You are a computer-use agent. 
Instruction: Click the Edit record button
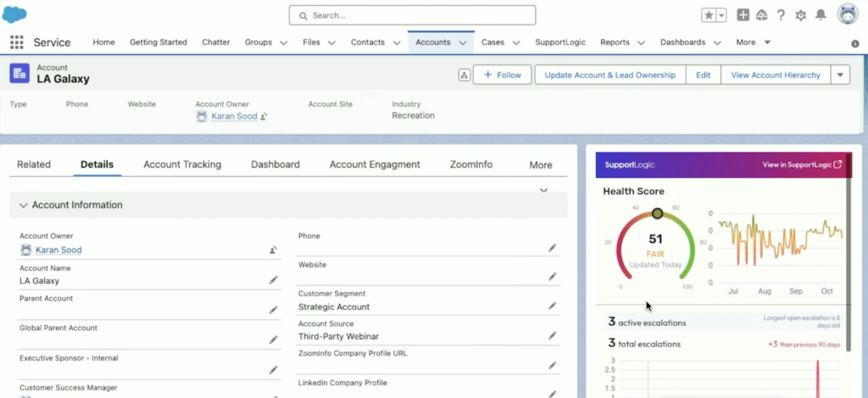(x=703, y=75)
